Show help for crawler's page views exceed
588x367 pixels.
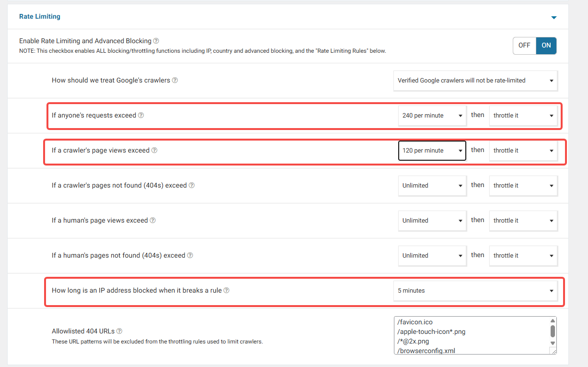click(x=154, y=151)
